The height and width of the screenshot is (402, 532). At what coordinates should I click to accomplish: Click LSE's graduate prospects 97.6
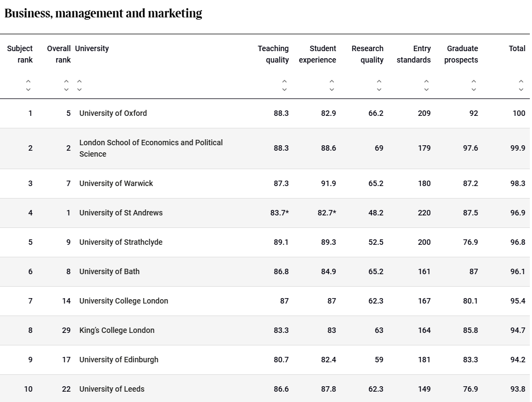[470, 149]
